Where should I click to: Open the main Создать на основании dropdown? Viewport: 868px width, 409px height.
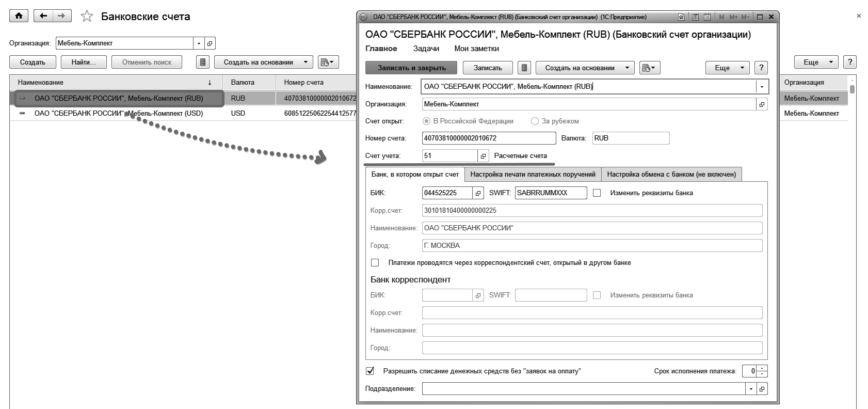(264, 62)
